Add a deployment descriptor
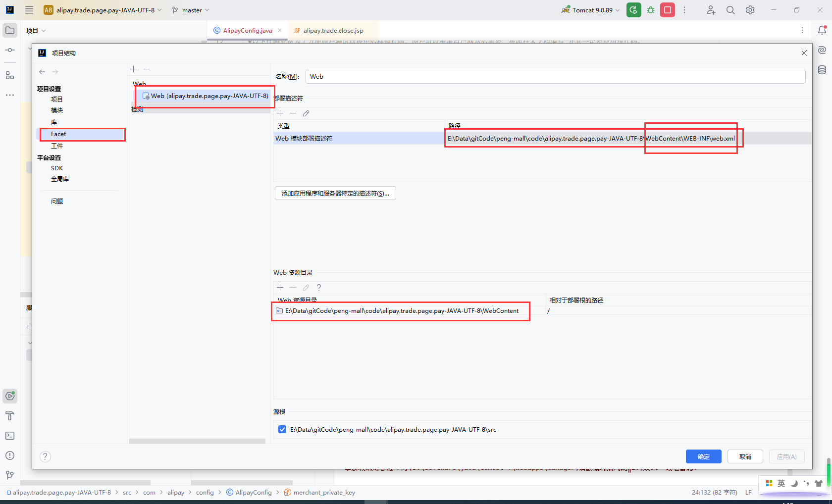Viewport: 832px width, 504px height. 280,113
